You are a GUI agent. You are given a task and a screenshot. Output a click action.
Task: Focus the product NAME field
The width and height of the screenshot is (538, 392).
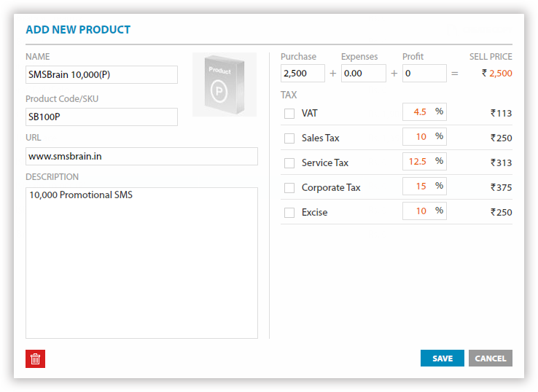pos(101,75)
